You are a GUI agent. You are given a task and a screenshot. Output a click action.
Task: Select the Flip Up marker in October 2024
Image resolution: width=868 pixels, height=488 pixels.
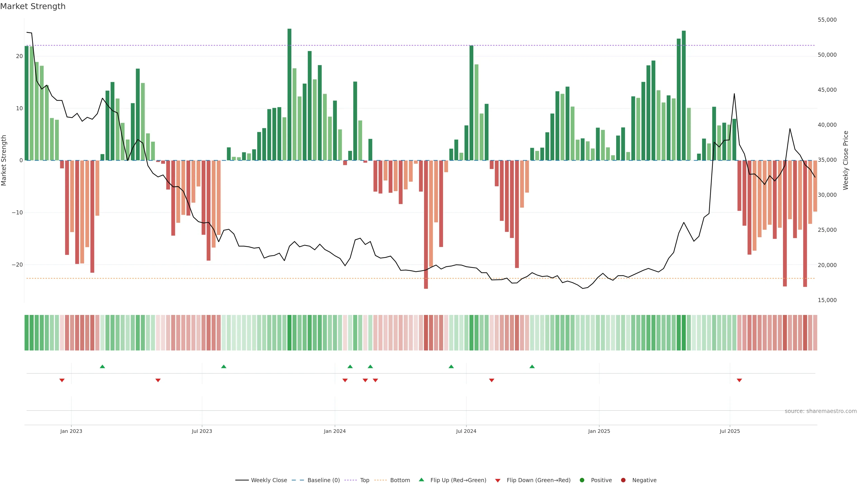coord(532,366)
